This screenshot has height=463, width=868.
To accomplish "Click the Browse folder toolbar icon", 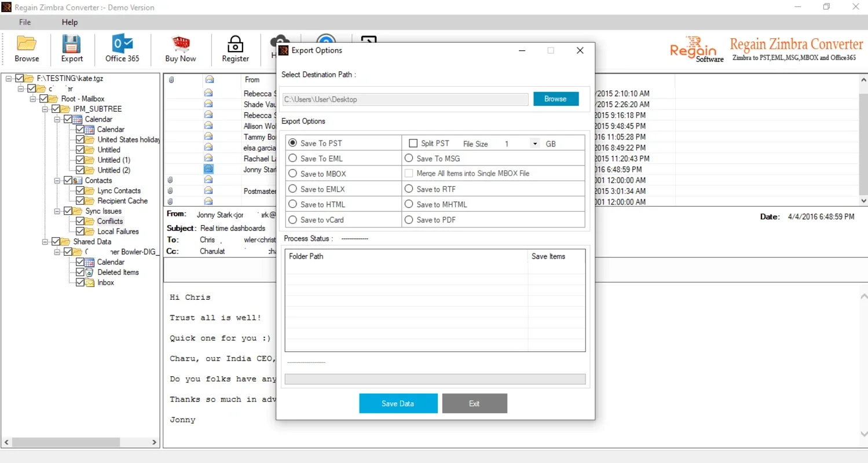I will click(x=27, y=44).
